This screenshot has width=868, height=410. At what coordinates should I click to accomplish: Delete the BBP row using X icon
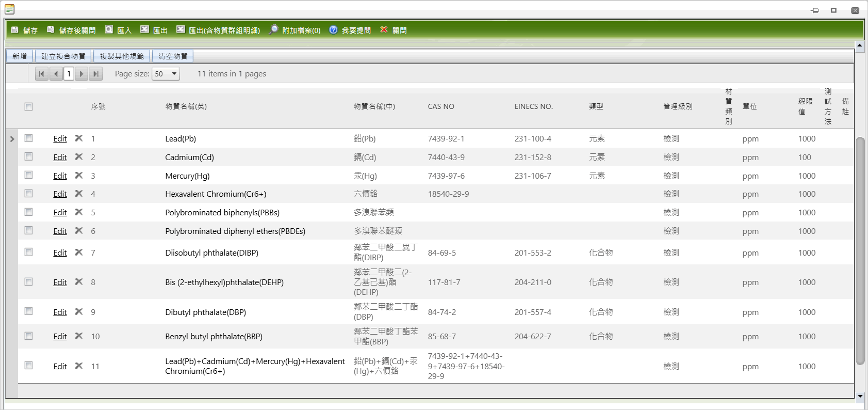pos(79,336)
